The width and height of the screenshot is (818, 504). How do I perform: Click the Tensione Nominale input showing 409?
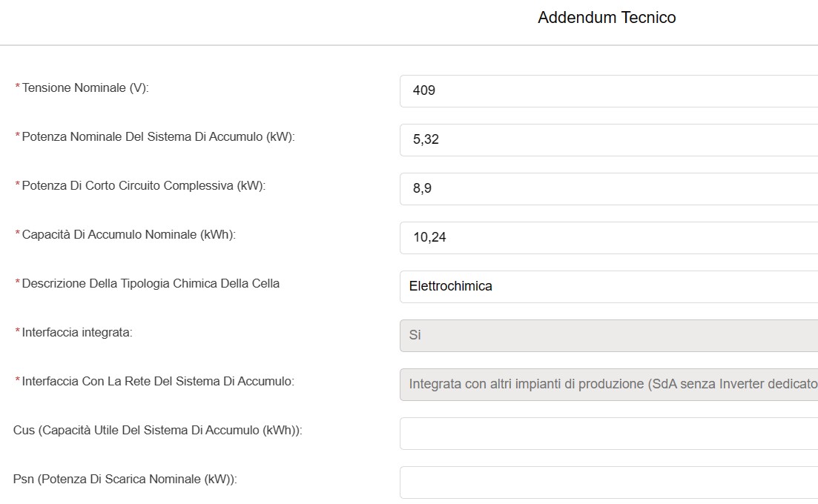click(x=608, y=90)
